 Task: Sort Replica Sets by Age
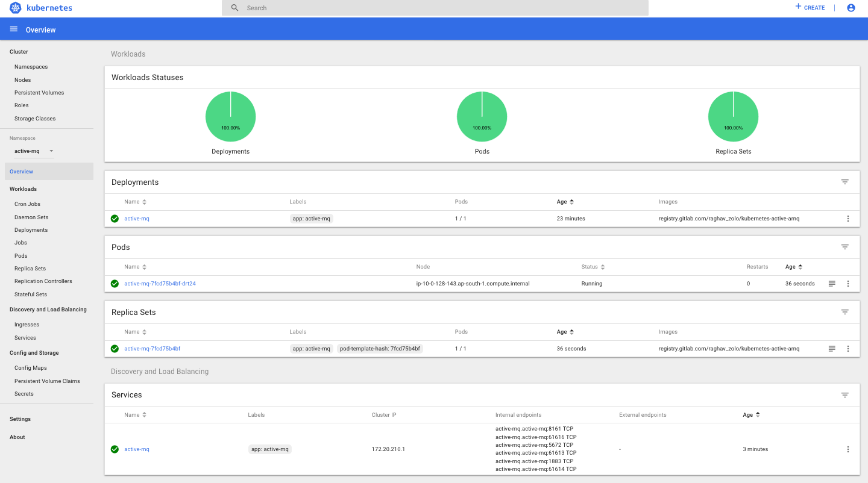coord(565,332)
